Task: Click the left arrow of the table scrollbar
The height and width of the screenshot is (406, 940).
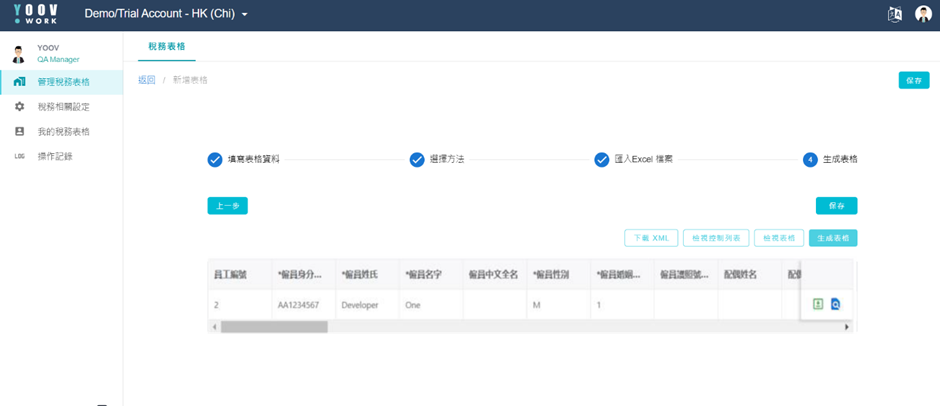Action: (x=214, y=327)
